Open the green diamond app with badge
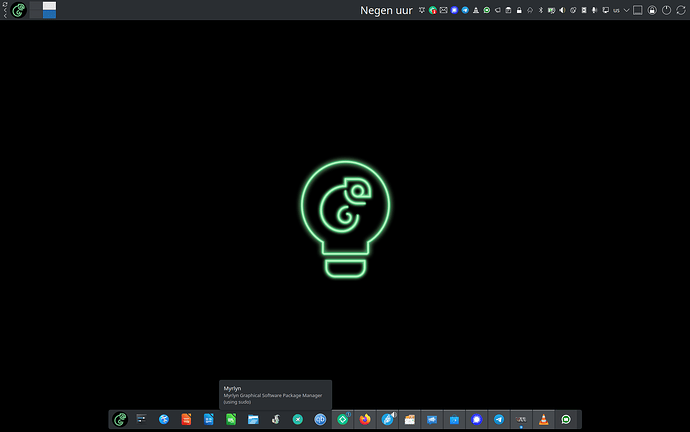 click(x=343, y=420)
